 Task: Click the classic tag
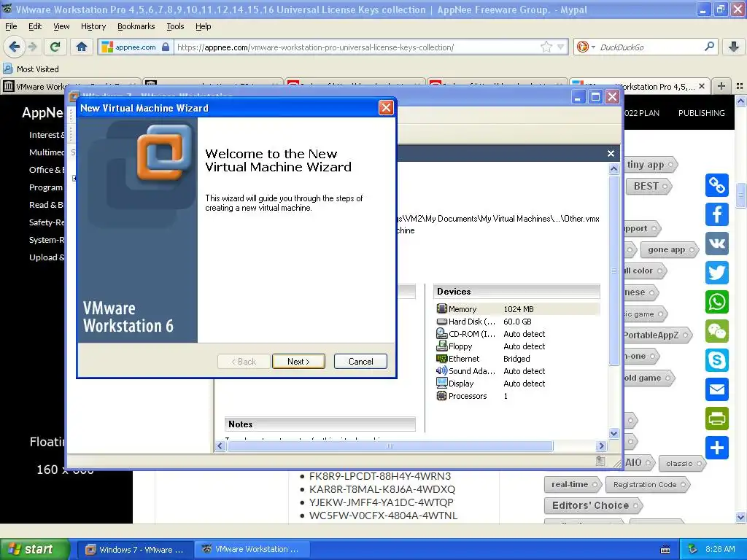(682, 463)
